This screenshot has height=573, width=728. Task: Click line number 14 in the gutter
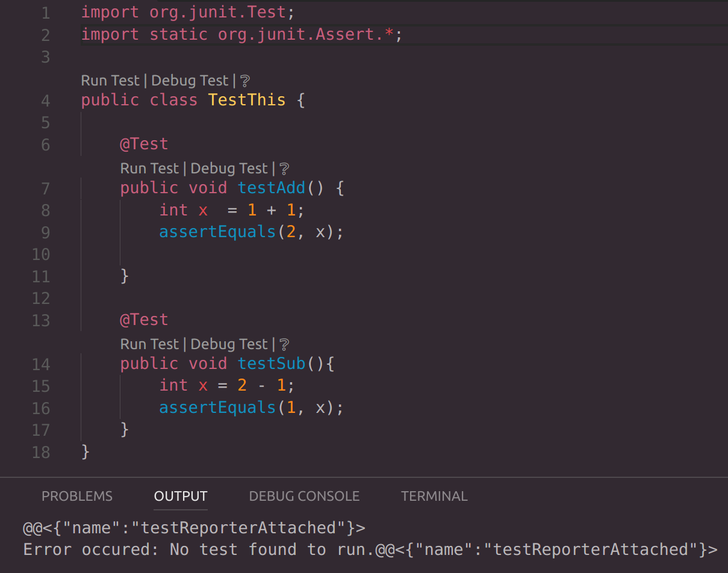41,364
